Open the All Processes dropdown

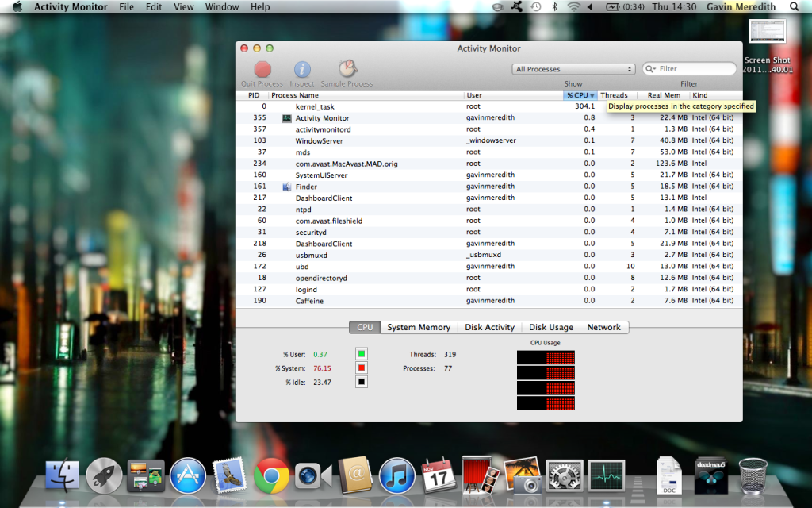click(573, 68)
